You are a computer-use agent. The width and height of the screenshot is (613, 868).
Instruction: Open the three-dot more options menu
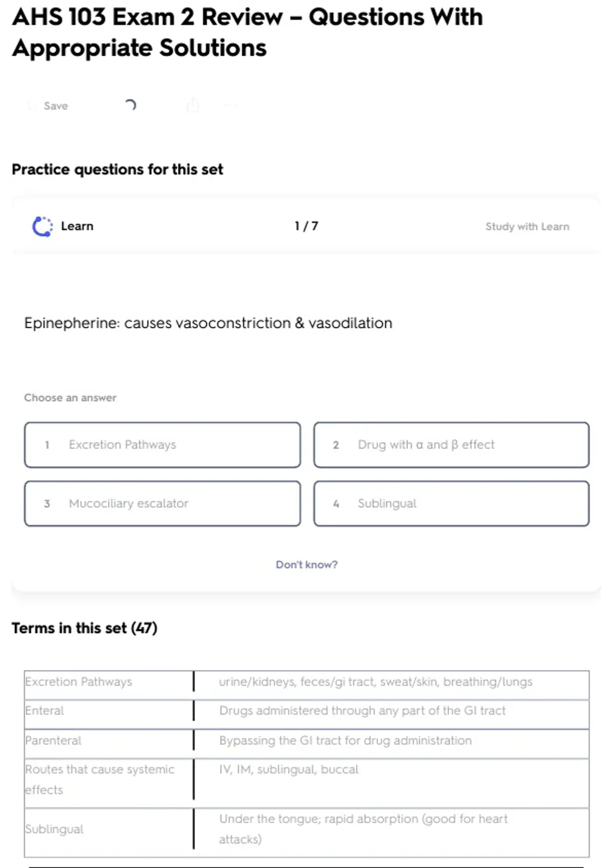pos(230,106)
